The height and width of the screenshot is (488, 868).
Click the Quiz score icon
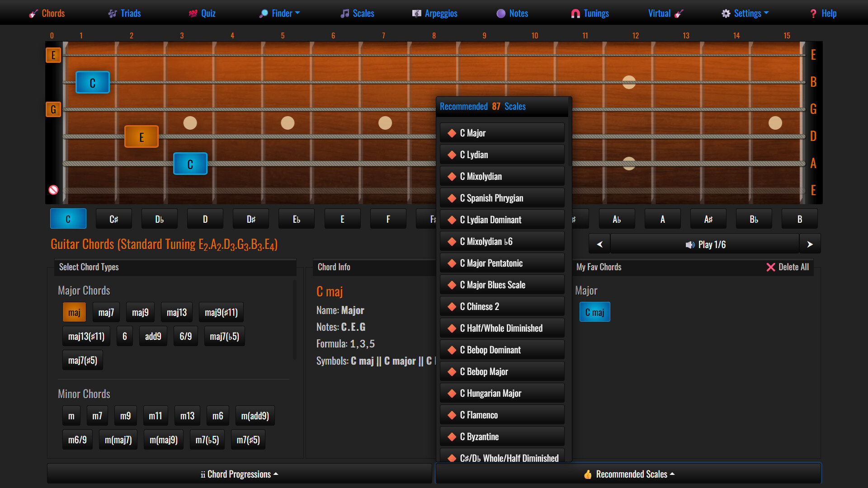point(192,13)
